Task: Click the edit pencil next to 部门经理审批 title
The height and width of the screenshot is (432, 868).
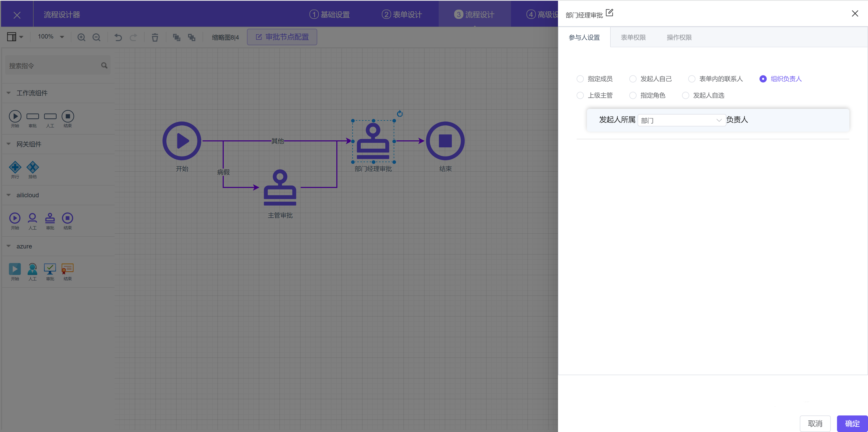Action: 609,13
